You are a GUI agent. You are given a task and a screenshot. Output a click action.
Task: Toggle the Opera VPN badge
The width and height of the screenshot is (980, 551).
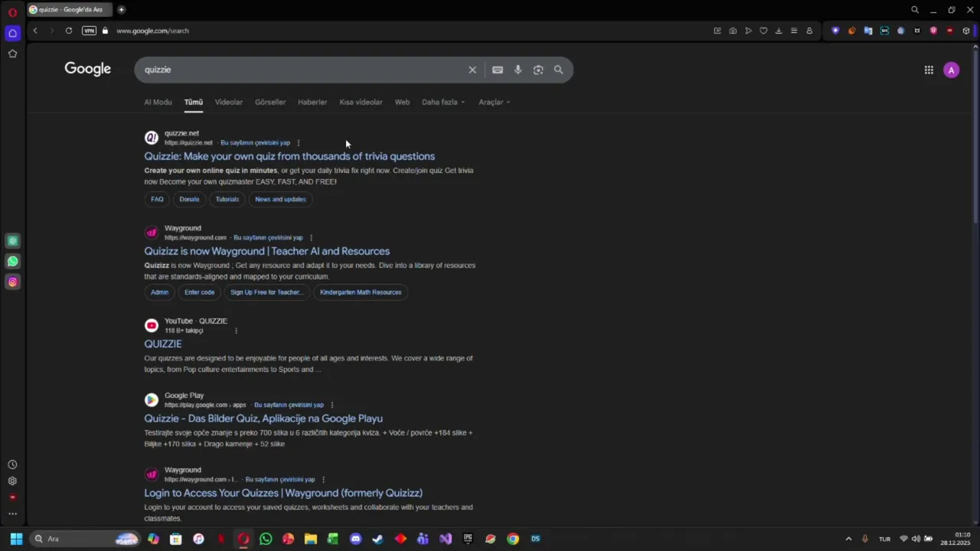tap(89, 31)
